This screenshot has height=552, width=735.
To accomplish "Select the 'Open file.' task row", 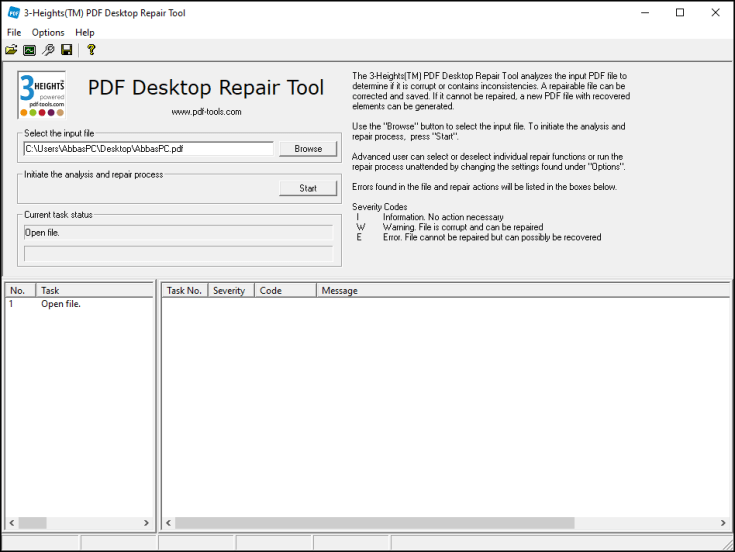I will (60, 304).
